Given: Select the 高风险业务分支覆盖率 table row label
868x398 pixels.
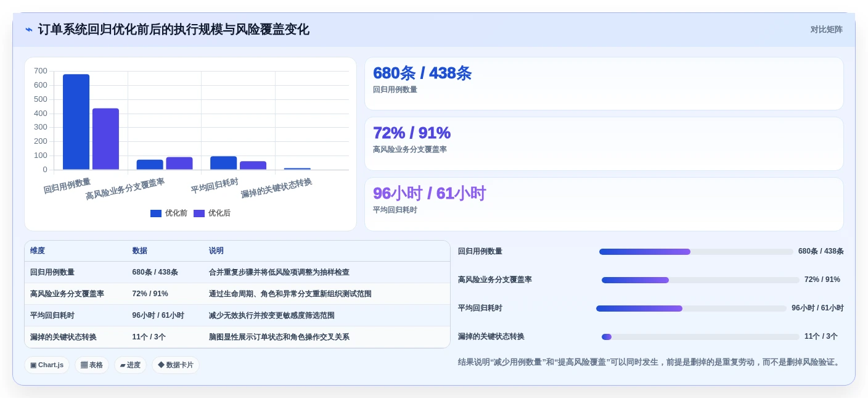Looking at the screenshot, I should click(x=67, y=294).
